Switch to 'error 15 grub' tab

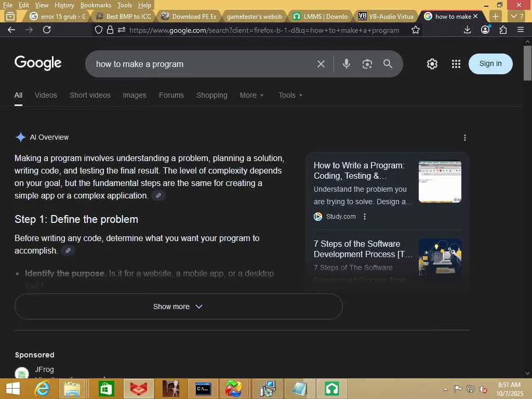58,16
